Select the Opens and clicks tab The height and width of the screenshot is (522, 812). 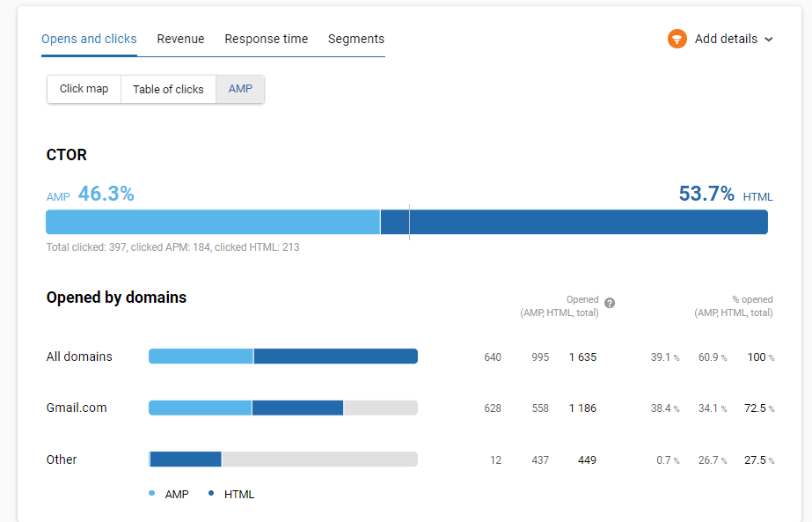coord(89,39)
